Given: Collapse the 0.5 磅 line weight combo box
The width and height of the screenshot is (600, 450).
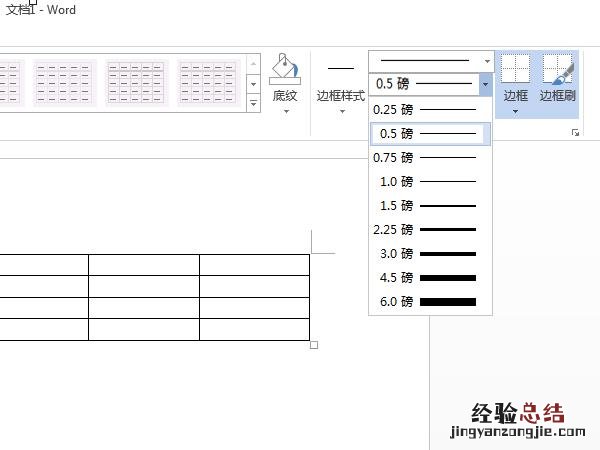Looking at the screenshot, I should [485, 84].
